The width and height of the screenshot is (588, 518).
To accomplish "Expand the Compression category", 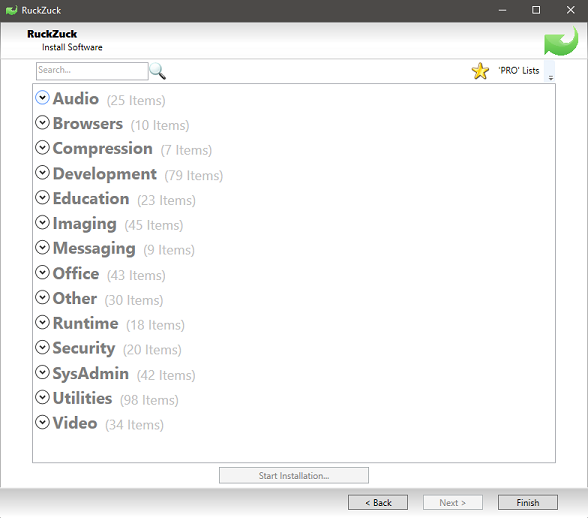I will coord(102,149).
